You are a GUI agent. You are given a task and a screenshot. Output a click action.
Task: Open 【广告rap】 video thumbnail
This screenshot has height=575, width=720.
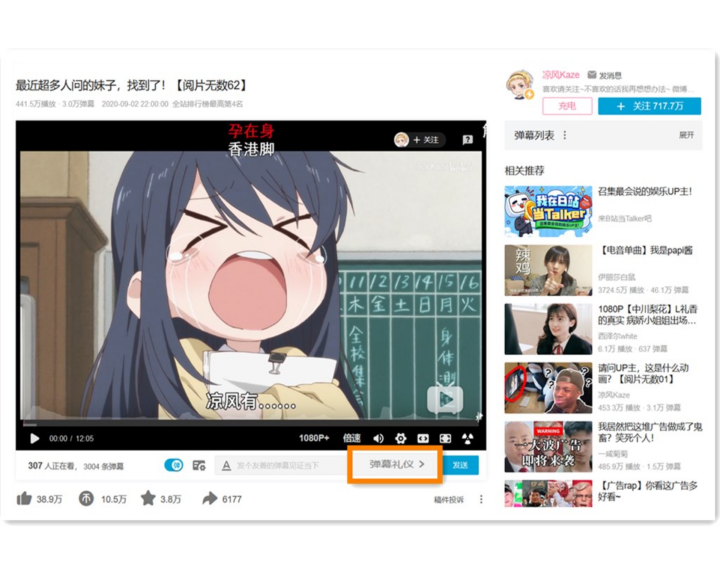[548, 493]
